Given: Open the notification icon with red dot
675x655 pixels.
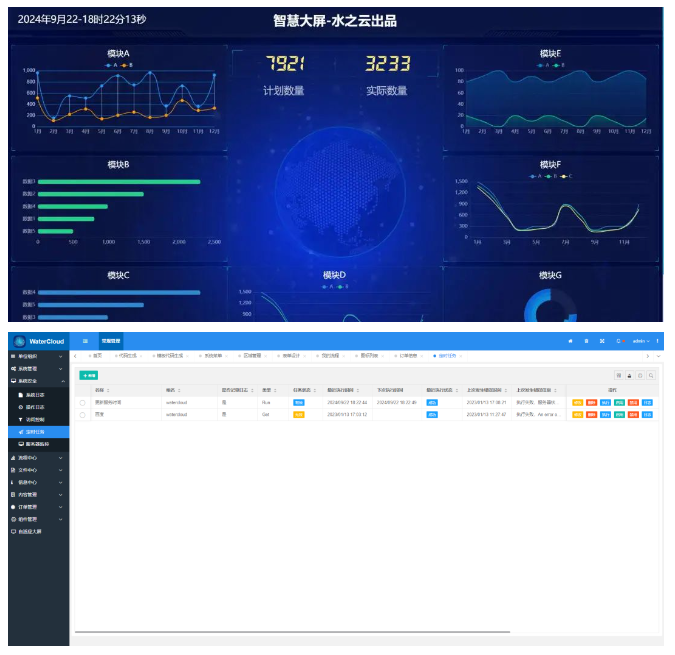Looking at the screenshot, I should (x=620, y=341).
